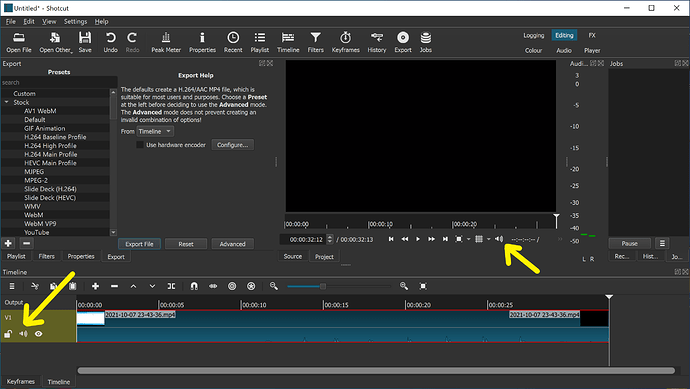Switch to the Logging layout

click(x=533, y=35)
